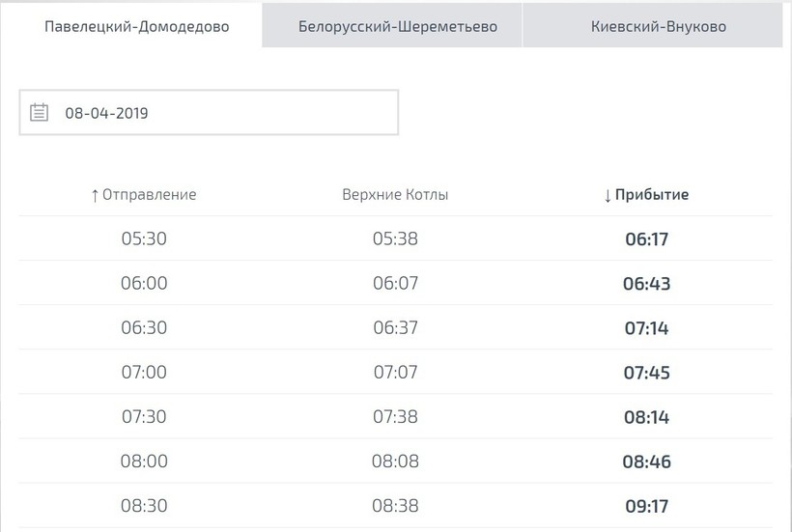Click the 08:30 departure time
The image size is (792, 532).
(x=144, y=505)
